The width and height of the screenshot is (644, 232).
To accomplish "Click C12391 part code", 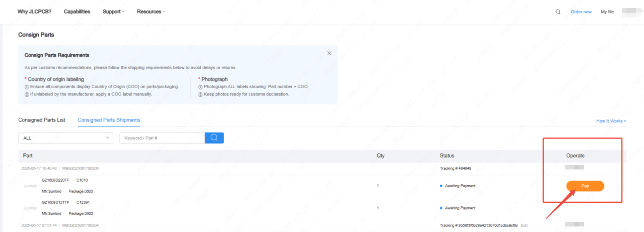I will click(x=83, y=202).
